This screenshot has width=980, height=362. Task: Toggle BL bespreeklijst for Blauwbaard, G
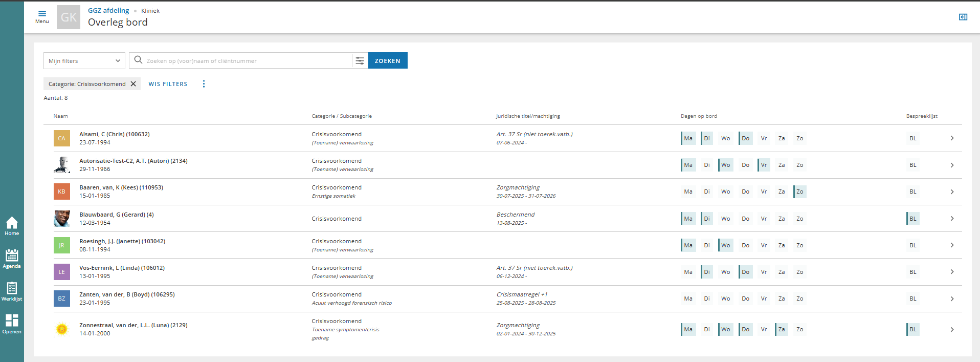(912, 219)
